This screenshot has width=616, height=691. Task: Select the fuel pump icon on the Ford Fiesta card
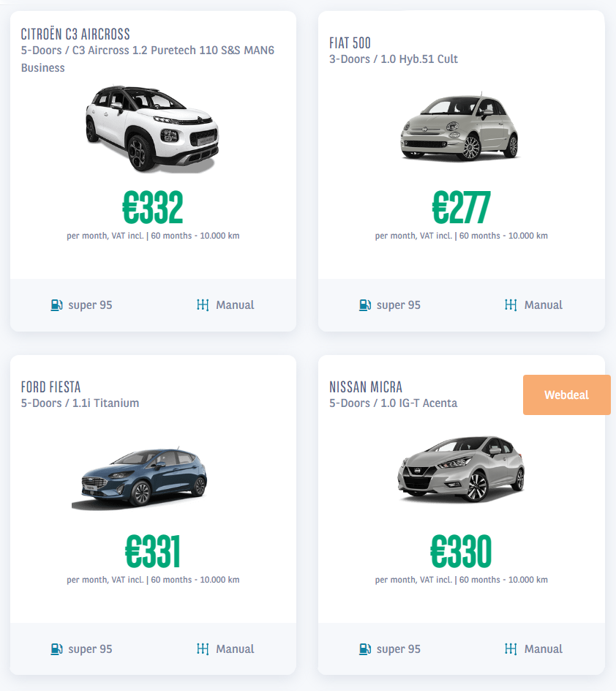click(x=57, y=649)
